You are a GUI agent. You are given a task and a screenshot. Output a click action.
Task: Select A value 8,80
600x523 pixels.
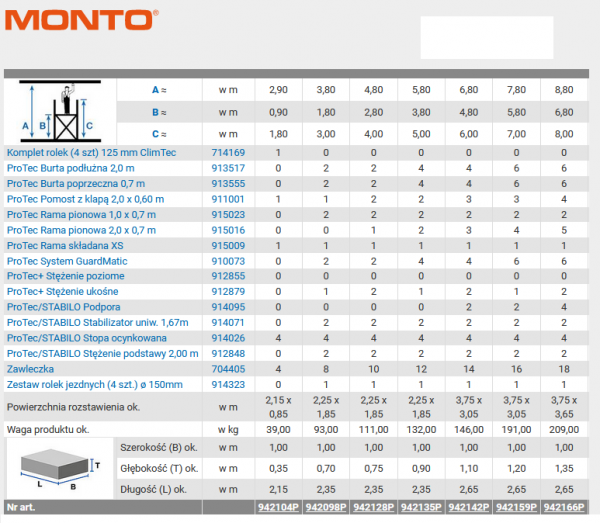564,90
